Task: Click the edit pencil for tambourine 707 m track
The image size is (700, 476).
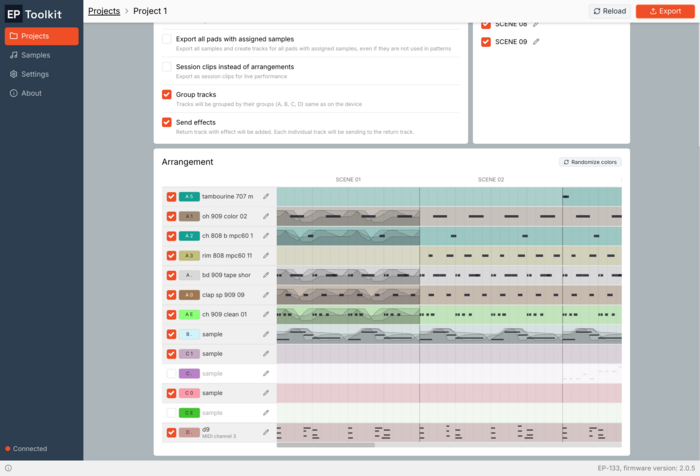Action: [266, 196]
